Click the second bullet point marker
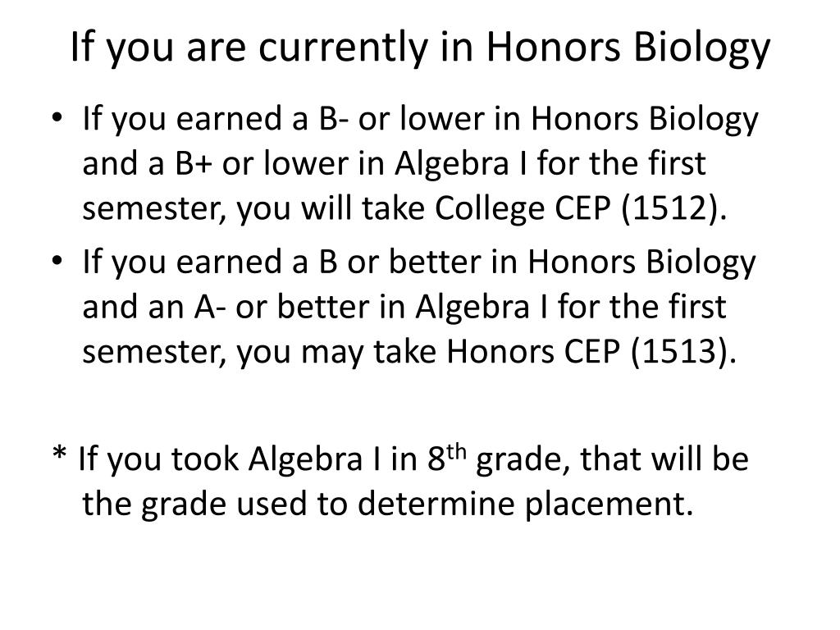The height and width of the screenshot is (630, 840). click(x=57, y=260)
